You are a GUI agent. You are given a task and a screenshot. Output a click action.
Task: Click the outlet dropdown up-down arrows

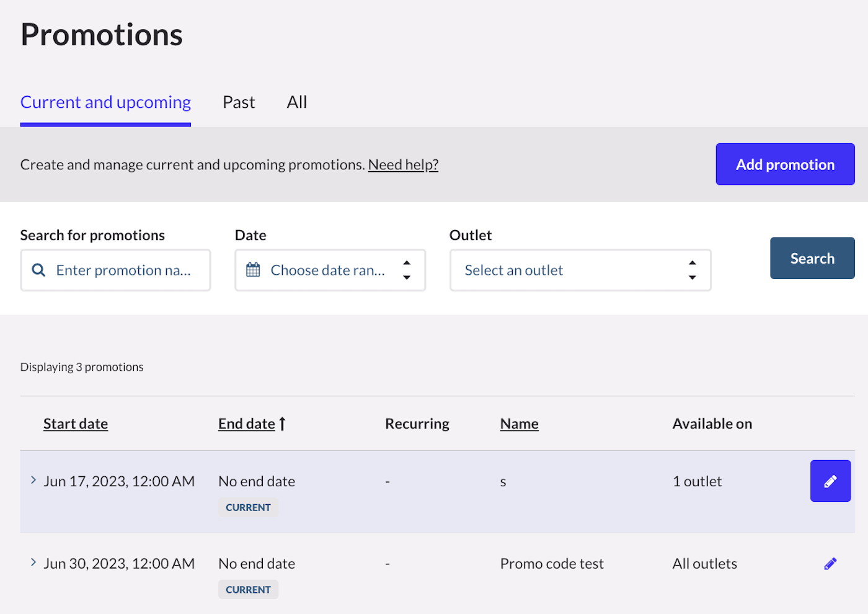pyautogui.click(x=692, y=270)
